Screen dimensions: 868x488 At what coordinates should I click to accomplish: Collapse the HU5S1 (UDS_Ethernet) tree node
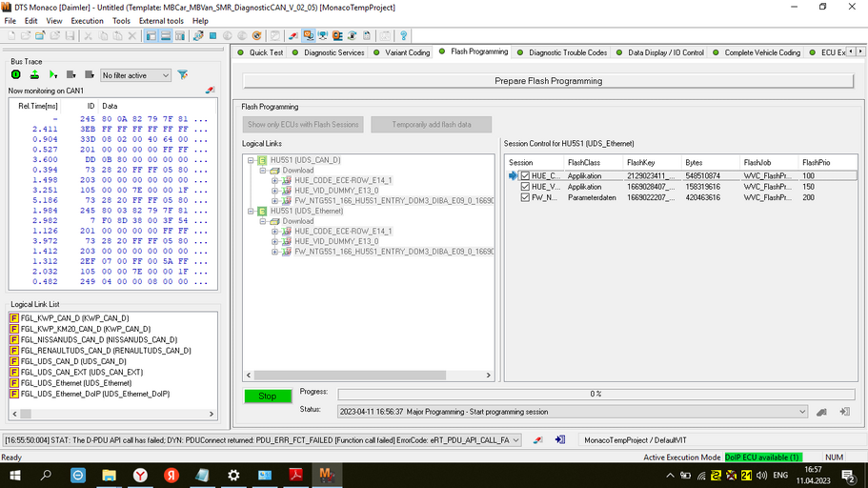(x=251, y=211)
